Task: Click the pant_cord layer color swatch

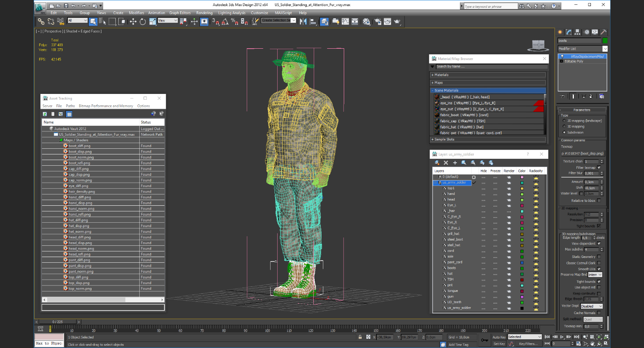Action: (522, 262)
